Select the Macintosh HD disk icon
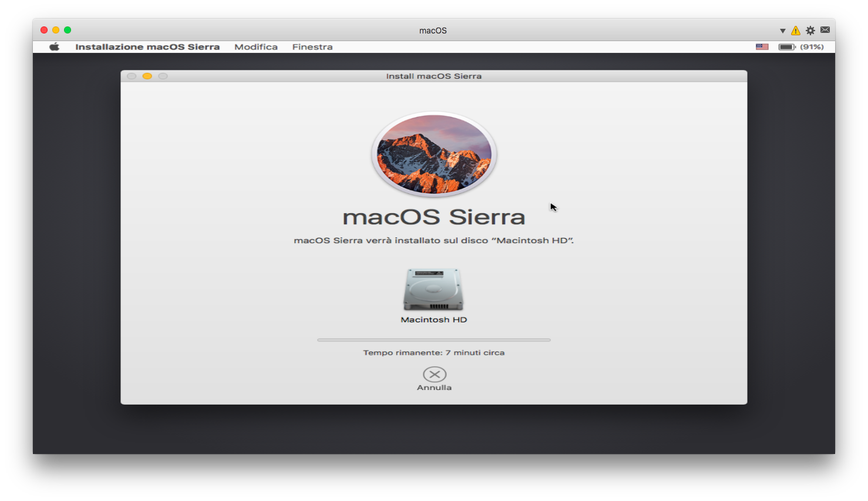The height and width of the screenshot is (501, 868). 433,290
